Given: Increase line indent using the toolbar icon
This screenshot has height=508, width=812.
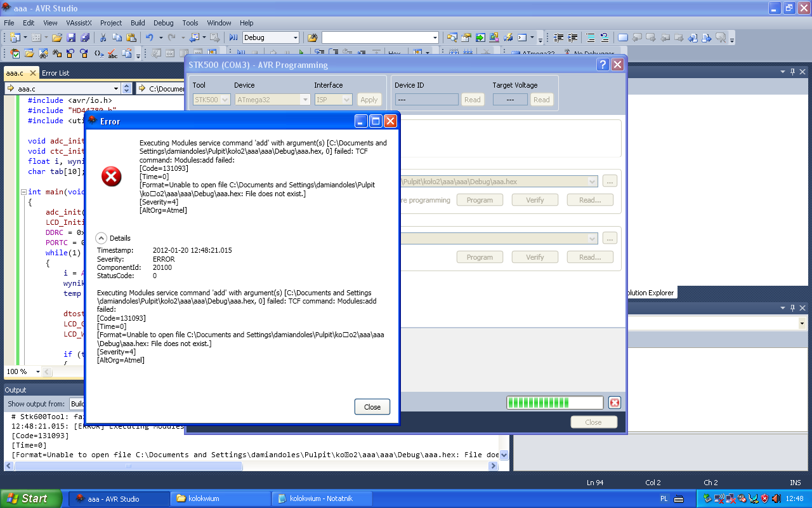Looking at the screenshot, I should coord(573,37).
